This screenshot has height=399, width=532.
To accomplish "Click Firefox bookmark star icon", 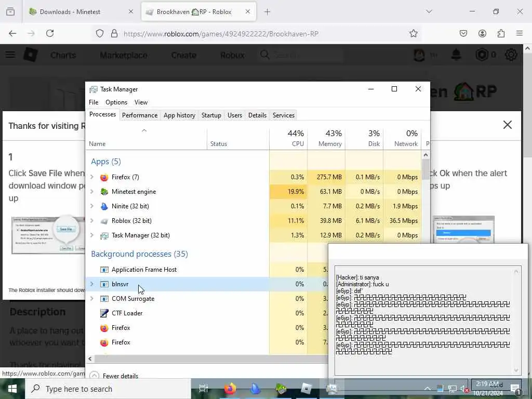I will [413, 33].
